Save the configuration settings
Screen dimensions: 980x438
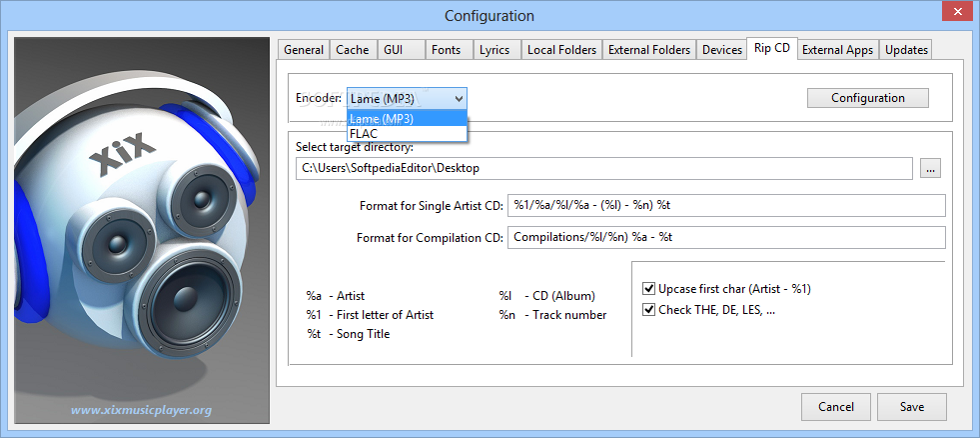coord(911,407)
